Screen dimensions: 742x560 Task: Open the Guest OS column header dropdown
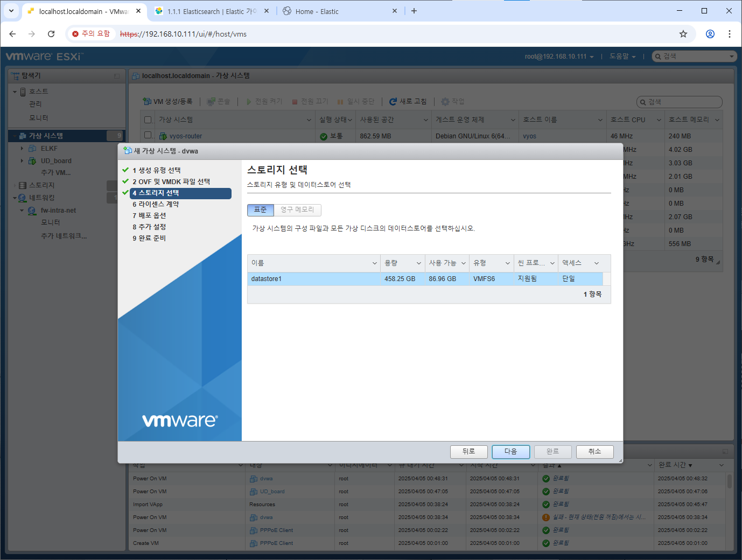[x=513, y=120]
